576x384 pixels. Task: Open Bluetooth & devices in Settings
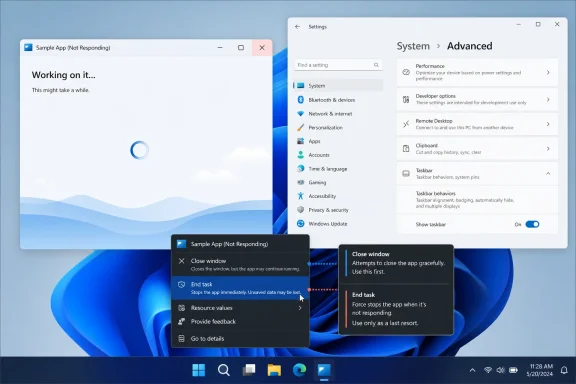point(338,100)
